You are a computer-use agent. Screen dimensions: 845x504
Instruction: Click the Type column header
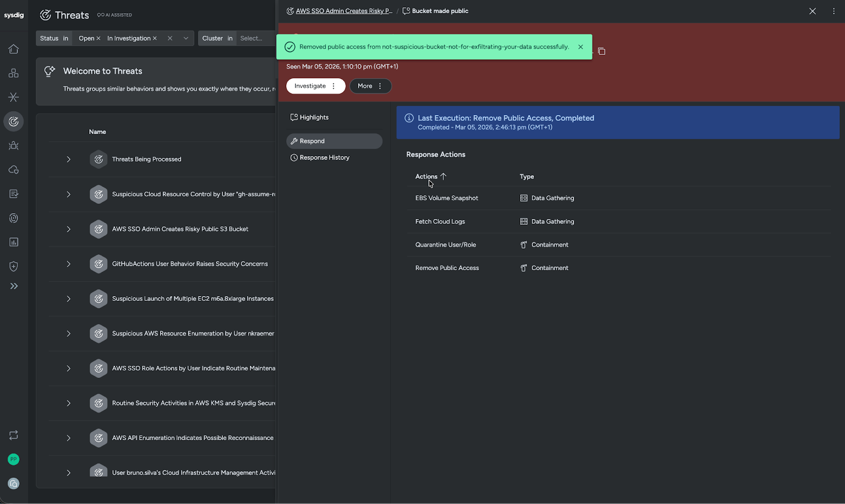[527, 177]
